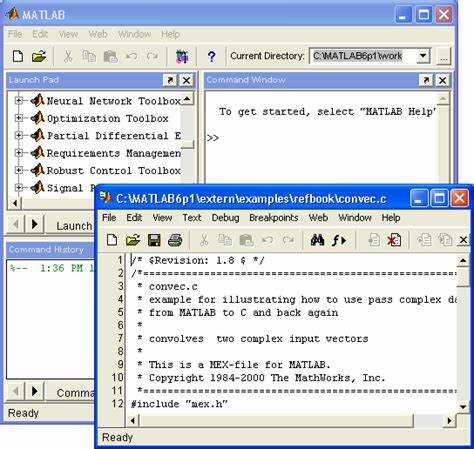Select the Launch Pad tab

[71, 226]
